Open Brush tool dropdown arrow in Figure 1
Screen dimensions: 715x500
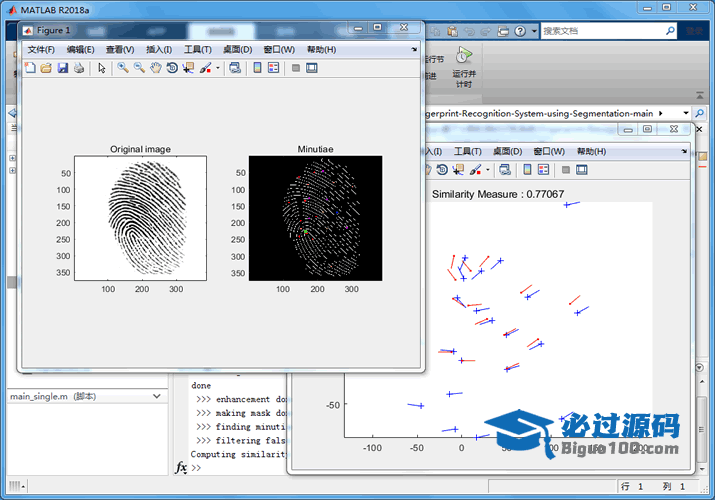217,69
